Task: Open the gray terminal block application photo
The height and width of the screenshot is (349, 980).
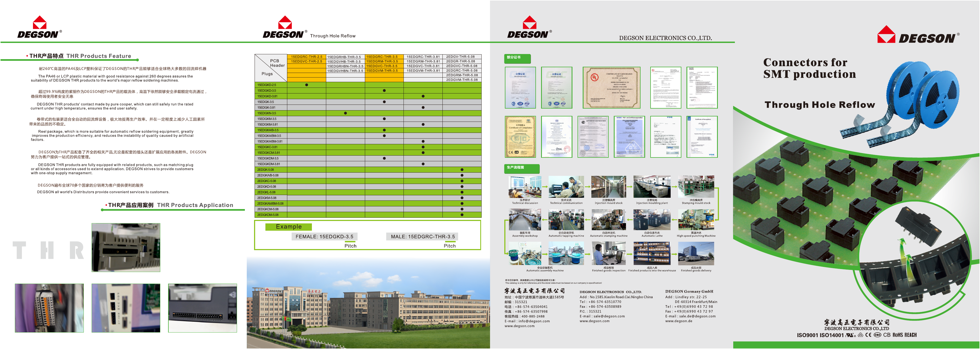Action: click(49, 308)
